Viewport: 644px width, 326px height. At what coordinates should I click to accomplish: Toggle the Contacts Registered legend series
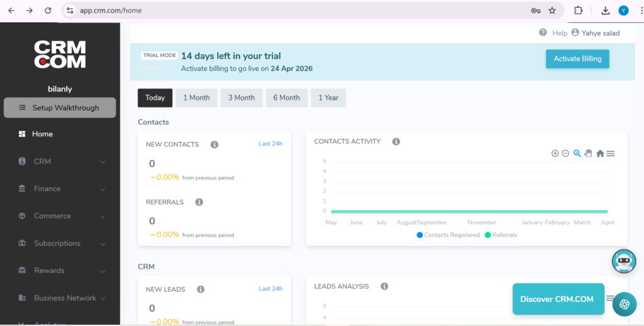click(448, 235)
